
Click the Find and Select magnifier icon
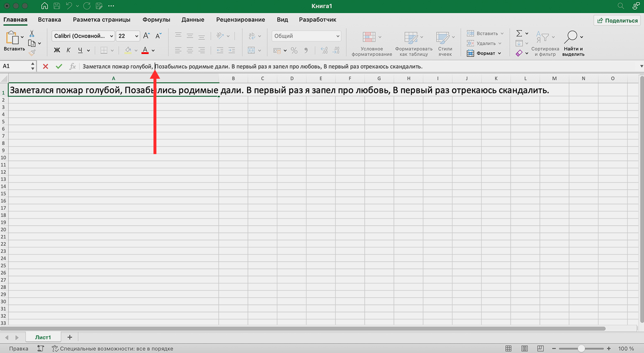(570, 37)
